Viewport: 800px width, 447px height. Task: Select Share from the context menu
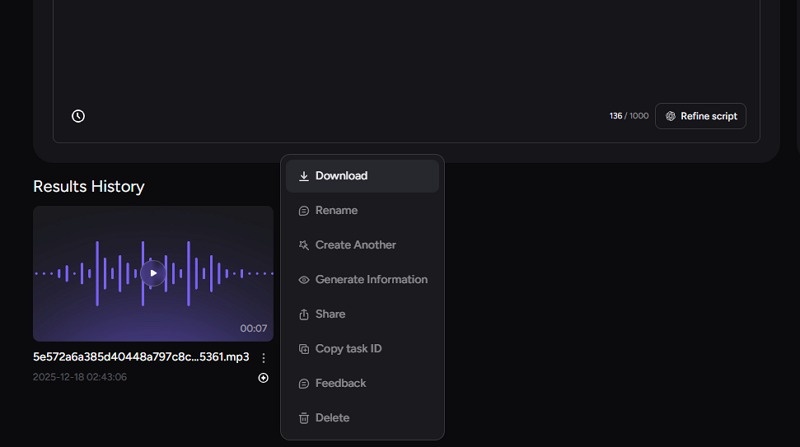click(x=362, y=314)
